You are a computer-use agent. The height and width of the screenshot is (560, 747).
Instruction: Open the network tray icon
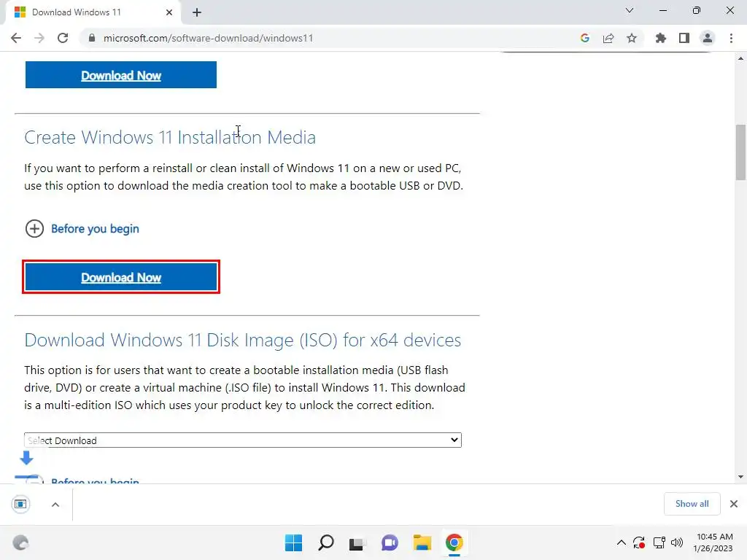pyautogui.click(x=659, y=542)
